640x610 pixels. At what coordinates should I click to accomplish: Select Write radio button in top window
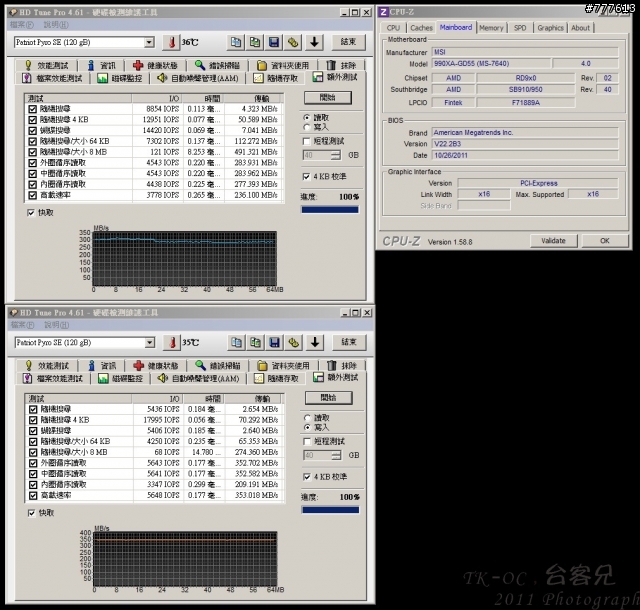307,127
